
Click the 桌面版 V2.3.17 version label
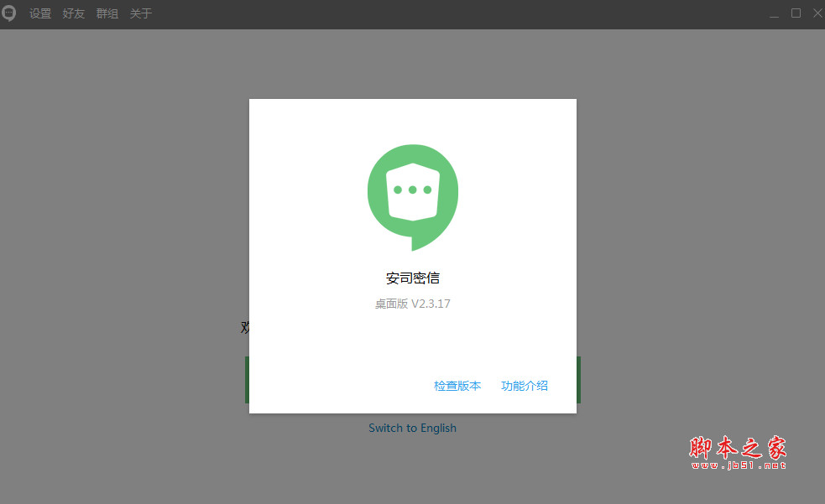point(412,304)
